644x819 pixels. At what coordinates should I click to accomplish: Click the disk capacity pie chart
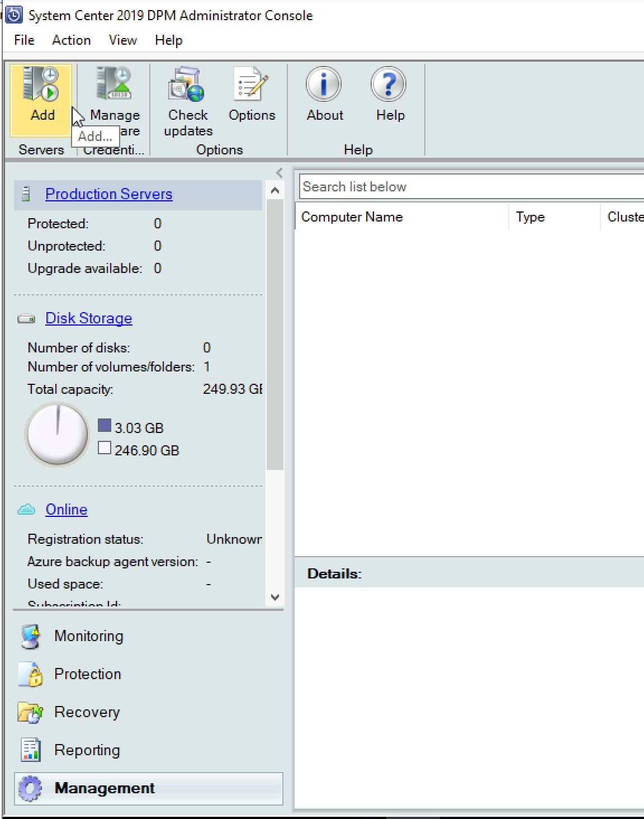pos(57,434)
